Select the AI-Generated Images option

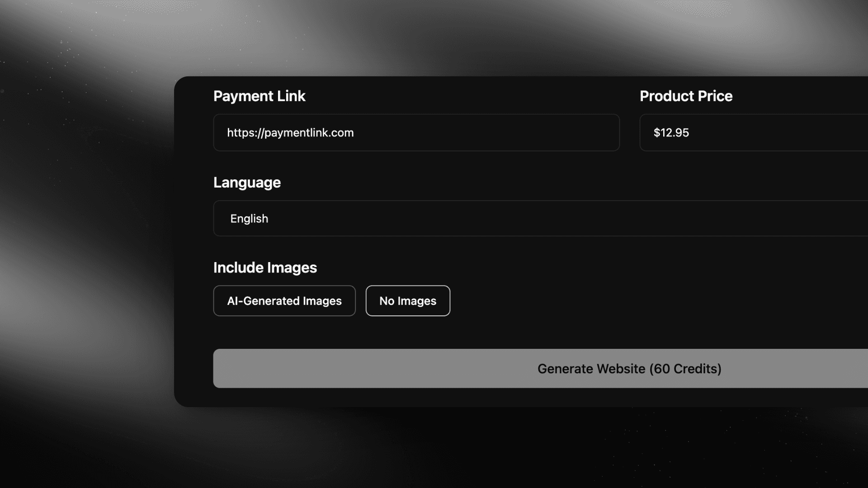click(284, 301)
